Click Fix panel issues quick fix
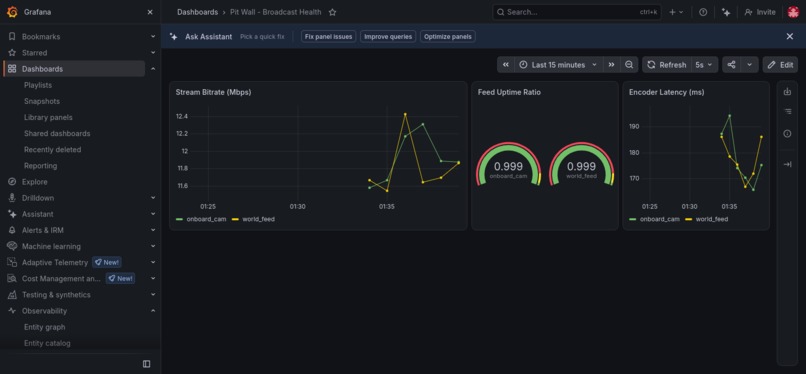 pos(328,36)
